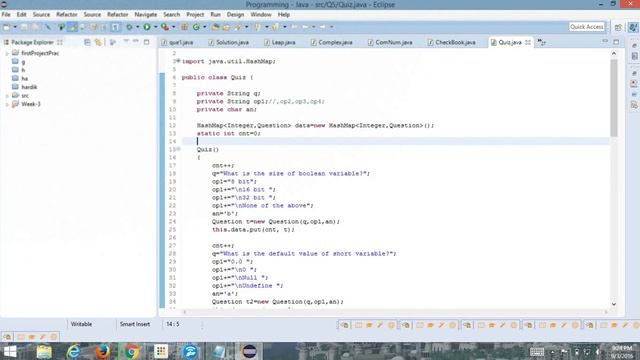The width and height of the screenshot is (640, 360).
Task: Open the Edit menu
Action: point(21,14)
